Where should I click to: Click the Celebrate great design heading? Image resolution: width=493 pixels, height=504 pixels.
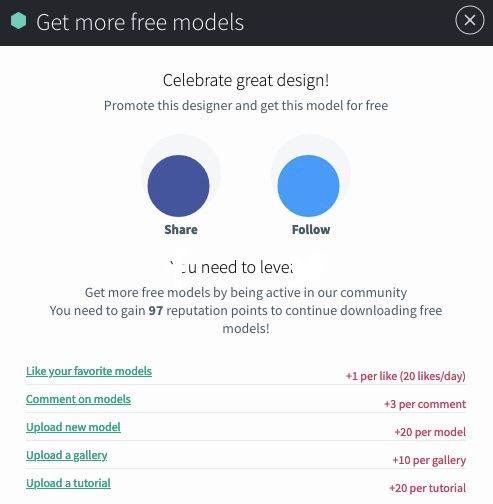coord(246,80)
